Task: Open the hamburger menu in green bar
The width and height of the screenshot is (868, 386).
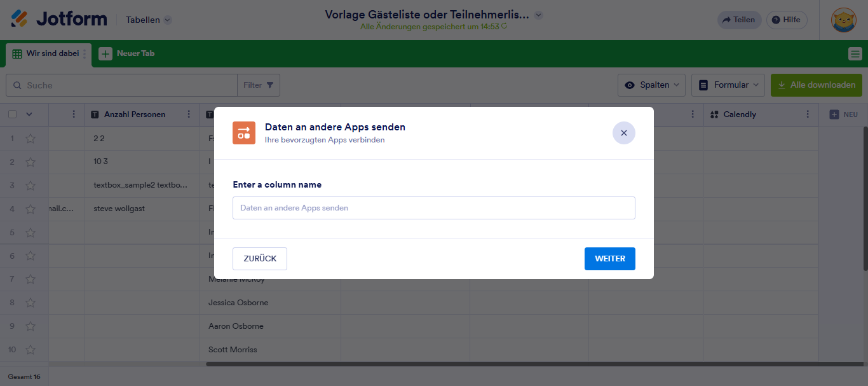Action: click(855, 54)
